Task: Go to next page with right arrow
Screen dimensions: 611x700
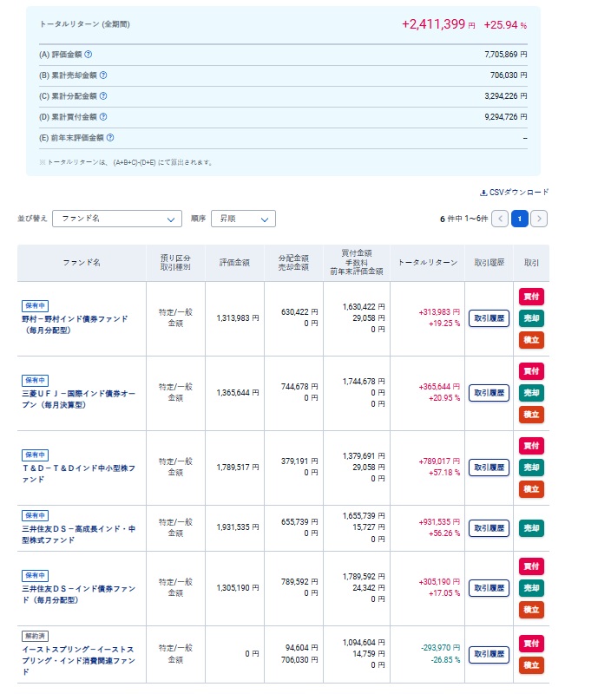Action: tap(539, 219)
